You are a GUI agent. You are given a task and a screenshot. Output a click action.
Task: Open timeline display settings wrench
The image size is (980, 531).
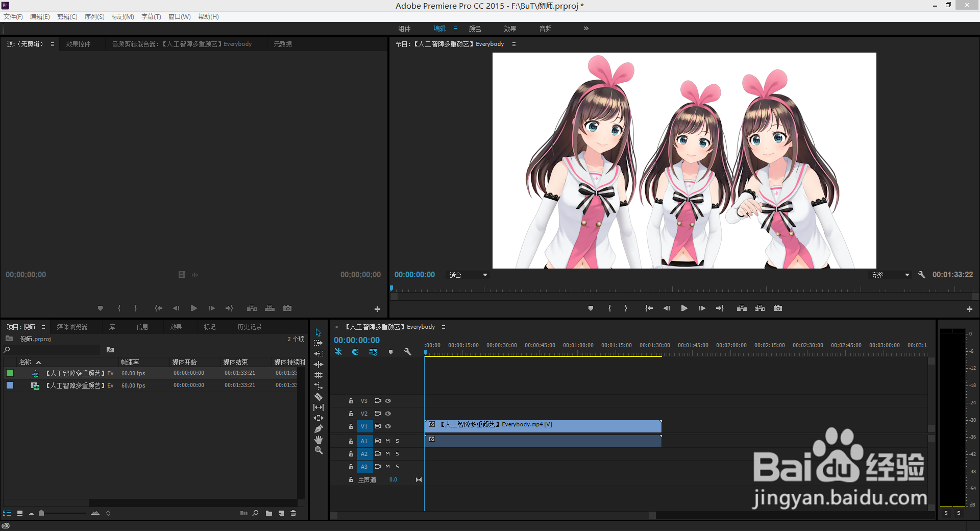click(408, 352)
